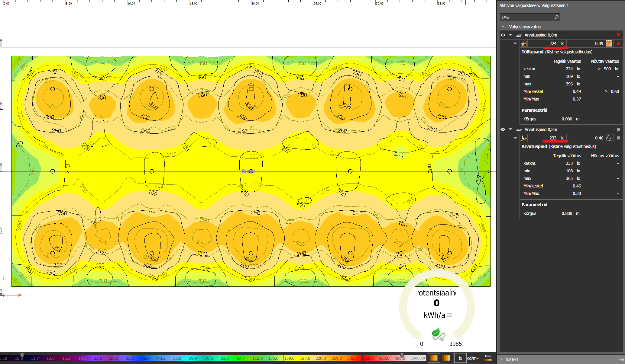
Task: Click the red status square of Arvutuspind 0,0m
Action: pyautogui.click(x=618, y=35)
